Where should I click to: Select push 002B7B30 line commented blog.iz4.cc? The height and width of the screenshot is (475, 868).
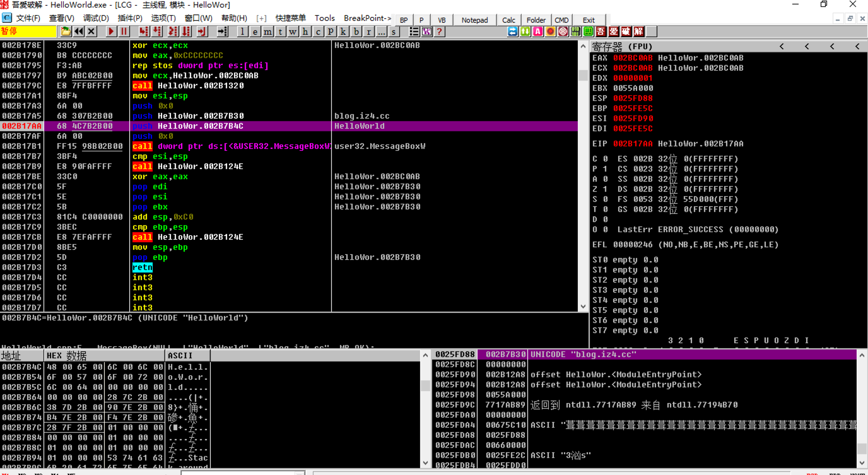point(289,116)
